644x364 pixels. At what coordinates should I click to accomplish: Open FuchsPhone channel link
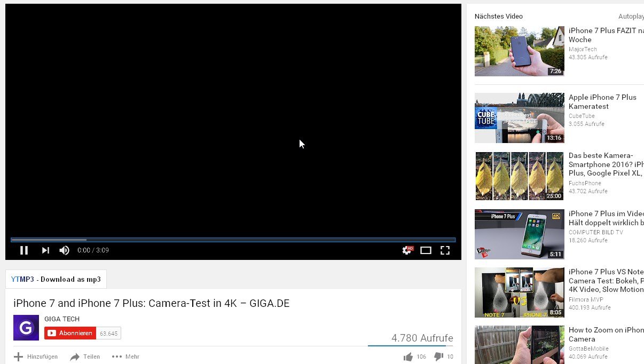click(x=585, y=183)
